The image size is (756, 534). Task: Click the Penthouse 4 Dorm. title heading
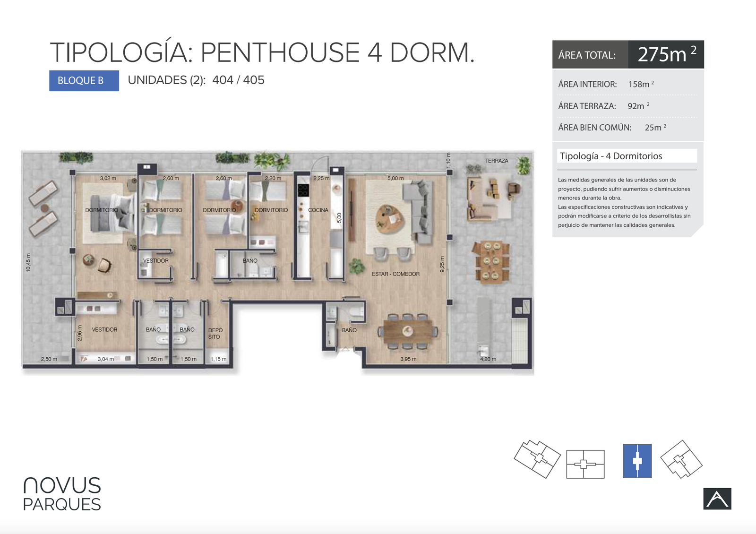coord(262,52)
